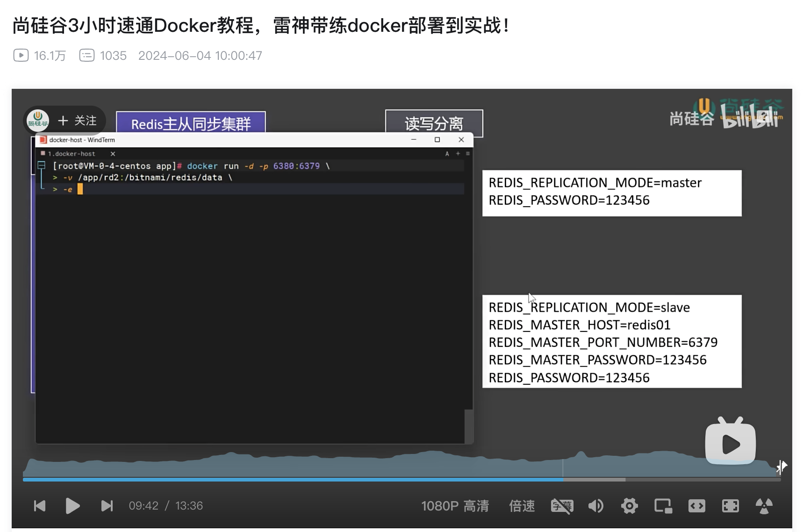Open the player settings gear
Viewport: 803px width, 532px height.
629,506
